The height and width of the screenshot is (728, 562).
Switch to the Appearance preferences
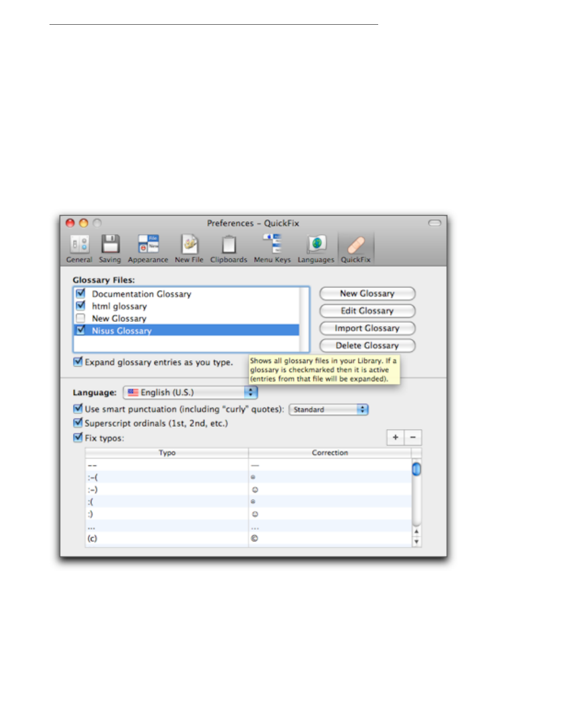[148, 248]
